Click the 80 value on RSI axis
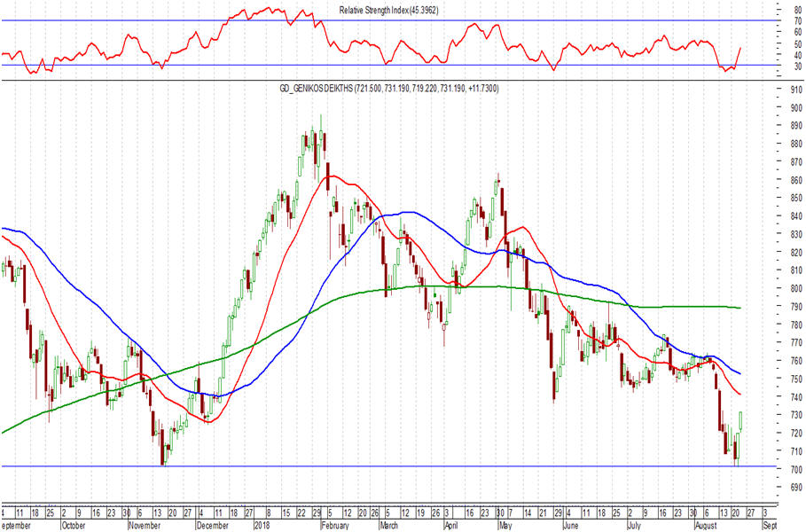Image resolution: width=806 pixels, height=532 pixels. tap(798, 10)
